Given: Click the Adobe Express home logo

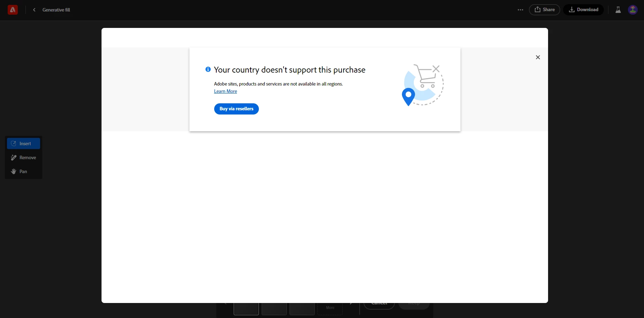Looking at the screenshot, I should (13, 10).
